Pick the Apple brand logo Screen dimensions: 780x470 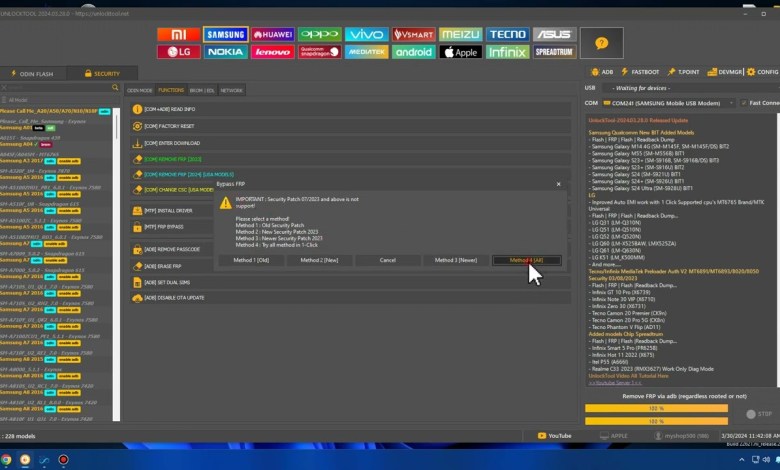(461, 52)
